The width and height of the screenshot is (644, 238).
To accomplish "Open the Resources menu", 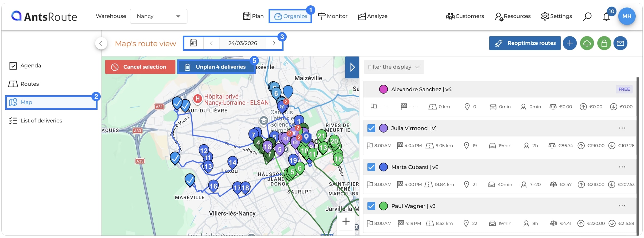I will (x=513, y=16).
